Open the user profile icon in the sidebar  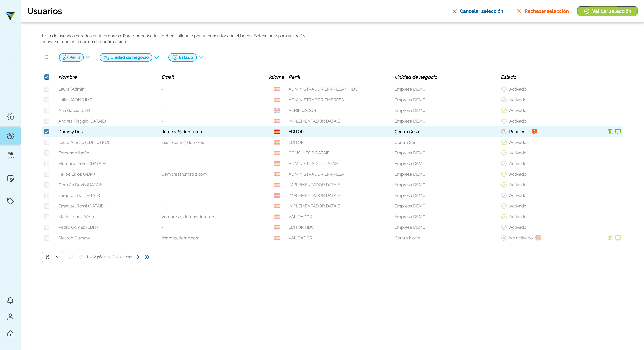tap(10, 317)
